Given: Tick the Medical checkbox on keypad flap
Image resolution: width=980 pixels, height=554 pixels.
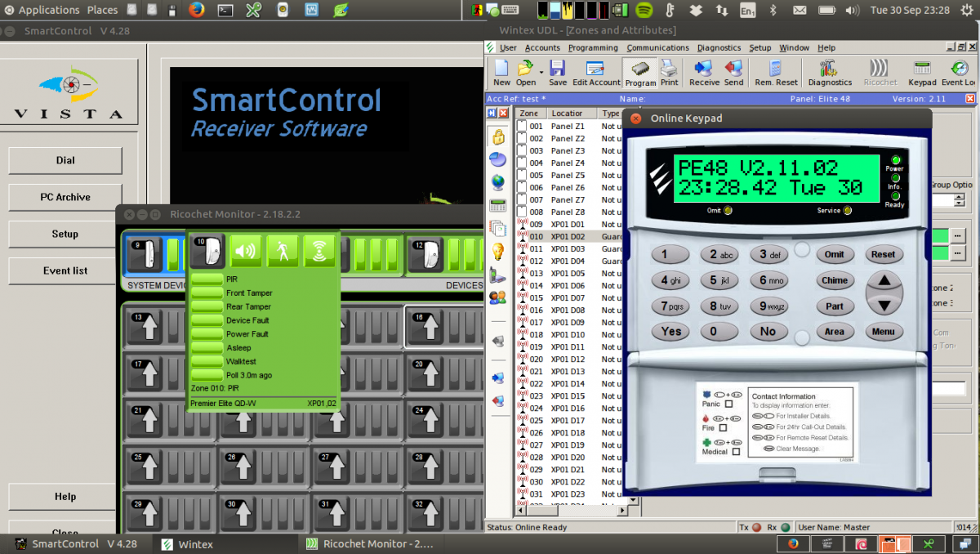Looking at the screenshot, I should (736, 451).
